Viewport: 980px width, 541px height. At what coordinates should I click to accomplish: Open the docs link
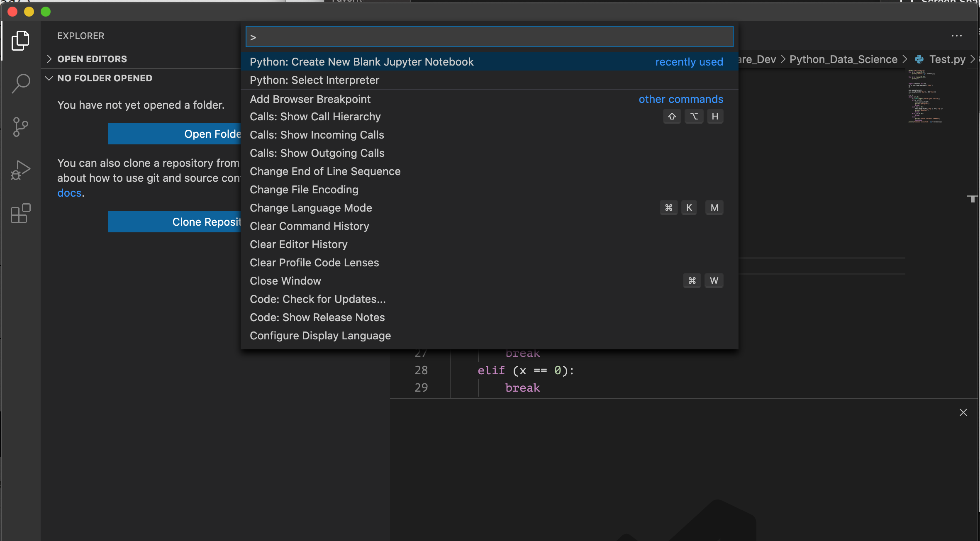click(x=69, y=193)
